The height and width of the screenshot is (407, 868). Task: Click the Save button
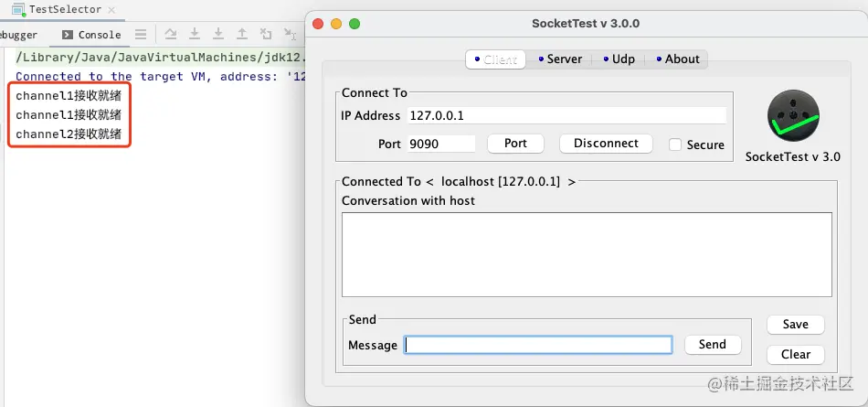click(795, 325)
